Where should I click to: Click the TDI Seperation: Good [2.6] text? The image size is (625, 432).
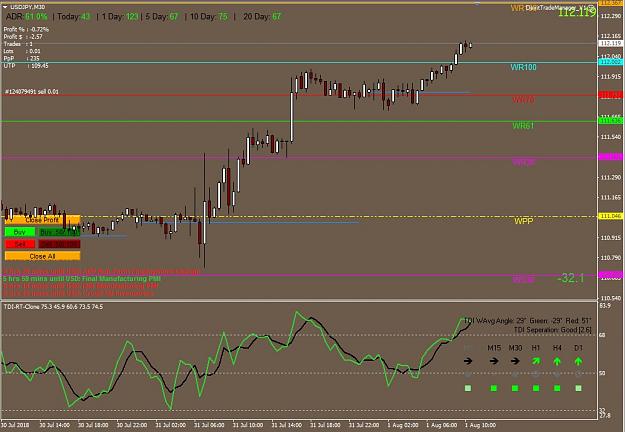(x=552, y=330)
